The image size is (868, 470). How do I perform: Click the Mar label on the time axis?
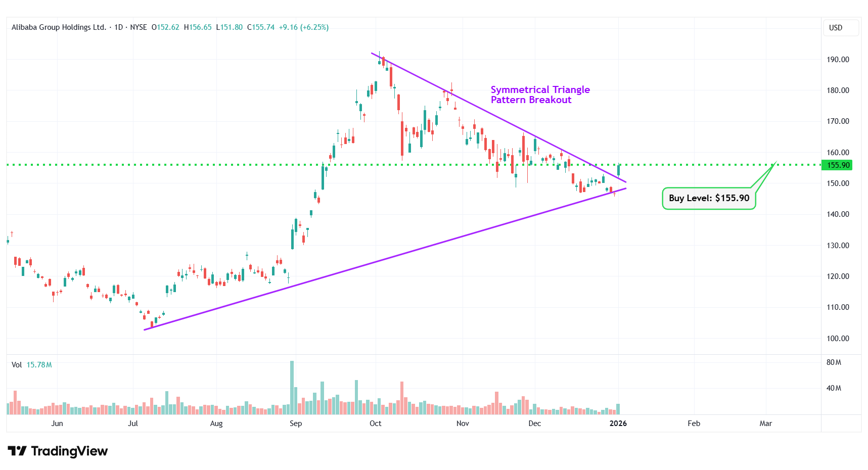(765, 424)
